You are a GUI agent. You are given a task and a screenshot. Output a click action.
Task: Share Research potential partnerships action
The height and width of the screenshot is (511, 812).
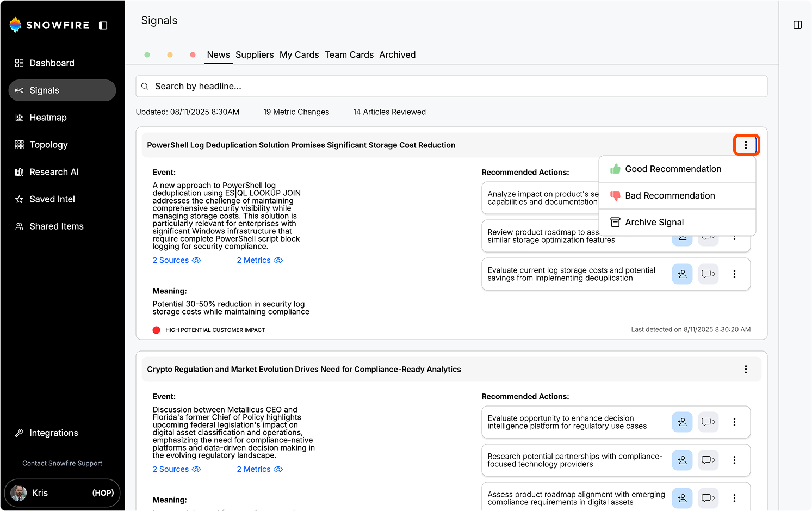click(x=709, y=460)
